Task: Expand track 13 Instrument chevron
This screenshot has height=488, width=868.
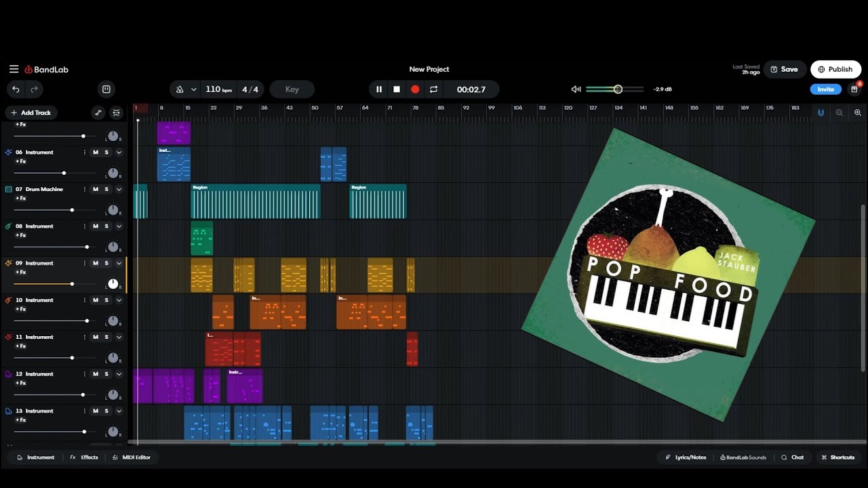Action: [x=119, y=411]
